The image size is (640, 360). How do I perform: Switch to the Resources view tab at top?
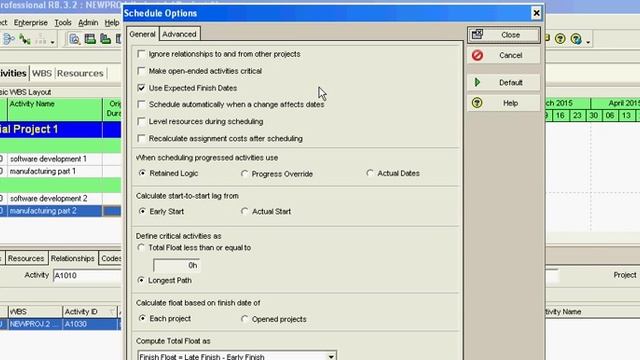[x=80, y=73]
